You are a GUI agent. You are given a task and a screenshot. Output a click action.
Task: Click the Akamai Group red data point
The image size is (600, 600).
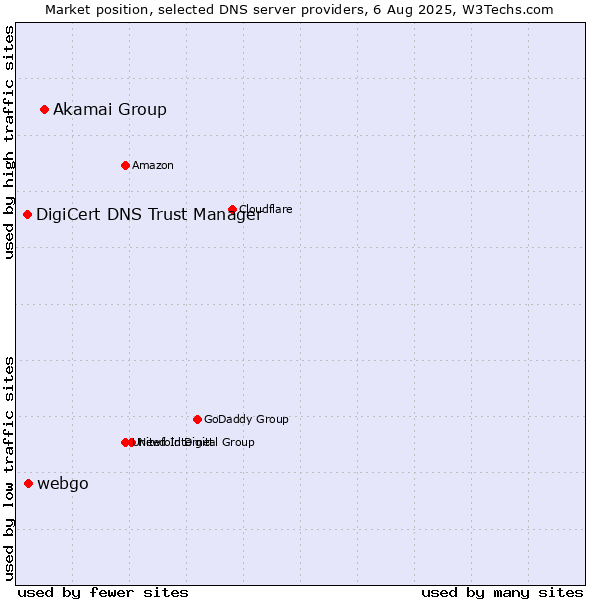[x=44, y=110]
